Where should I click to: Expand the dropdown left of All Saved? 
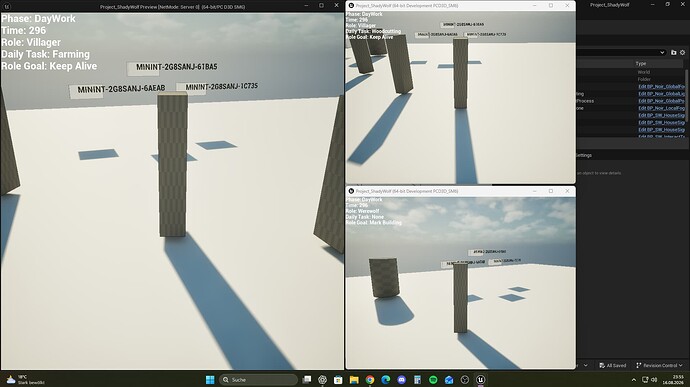pyautogui.click(x=585, y=365)
